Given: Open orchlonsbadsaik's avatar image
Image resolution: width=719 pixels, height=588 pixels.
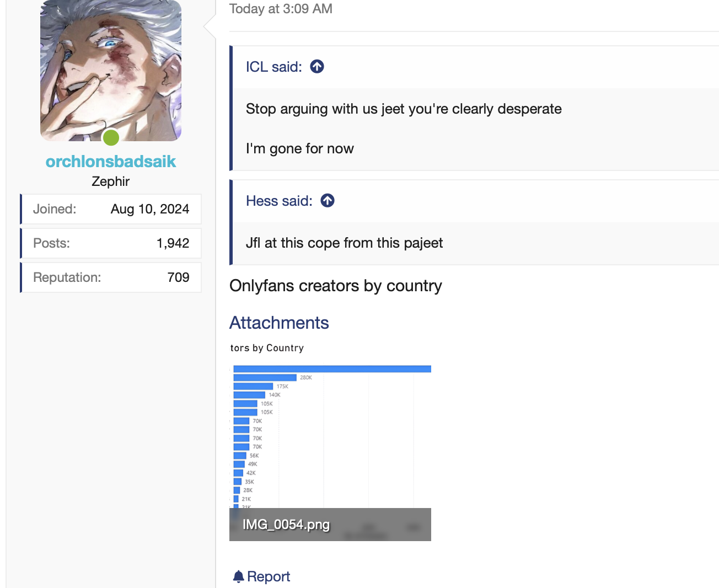Looking at the screenshot, I should point(111,71).
